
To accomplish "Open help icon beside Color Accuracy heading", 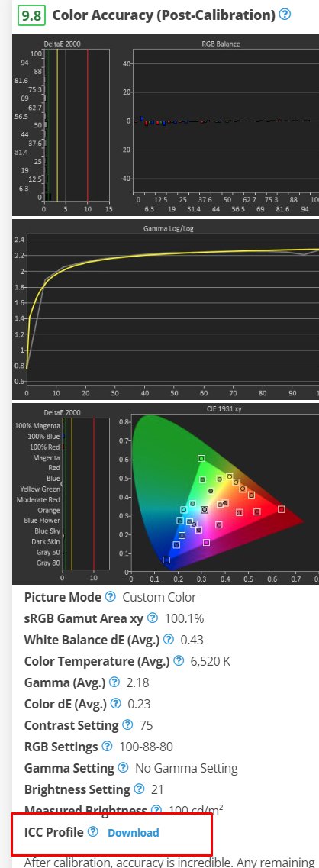I will coord(285,15).
